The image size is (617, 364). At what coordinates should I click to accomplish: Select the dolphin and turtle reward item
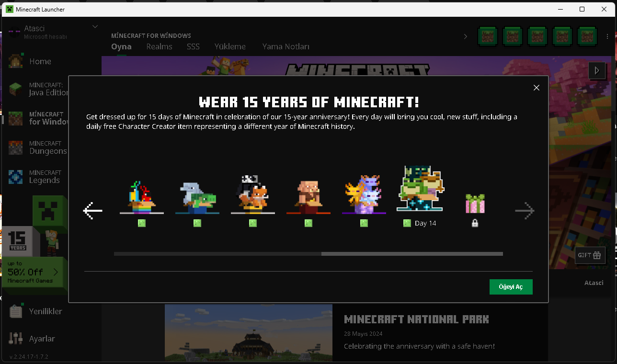[197, 197]
